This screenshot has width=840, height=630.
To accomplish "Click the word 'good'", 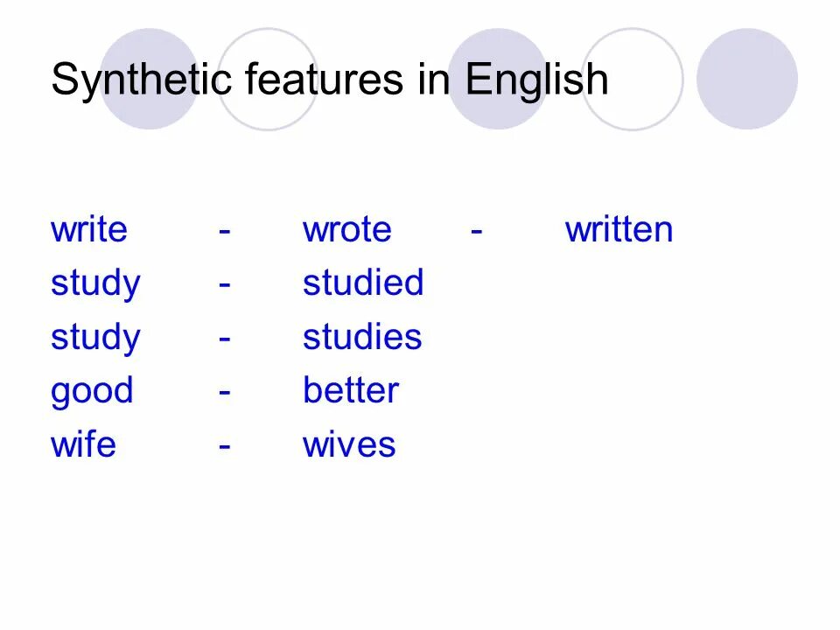I will (x=92, y=392).
